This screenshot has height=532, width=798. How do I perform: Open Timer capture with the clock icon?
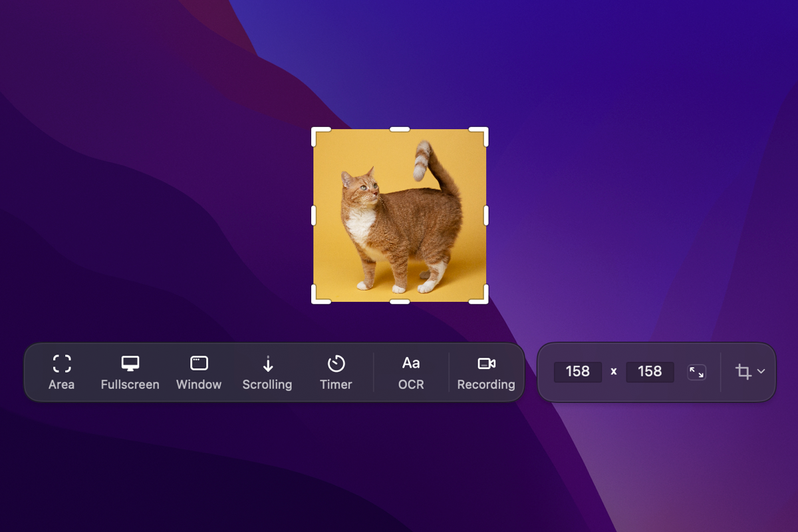pyautogui.click(x=336, y=362)
